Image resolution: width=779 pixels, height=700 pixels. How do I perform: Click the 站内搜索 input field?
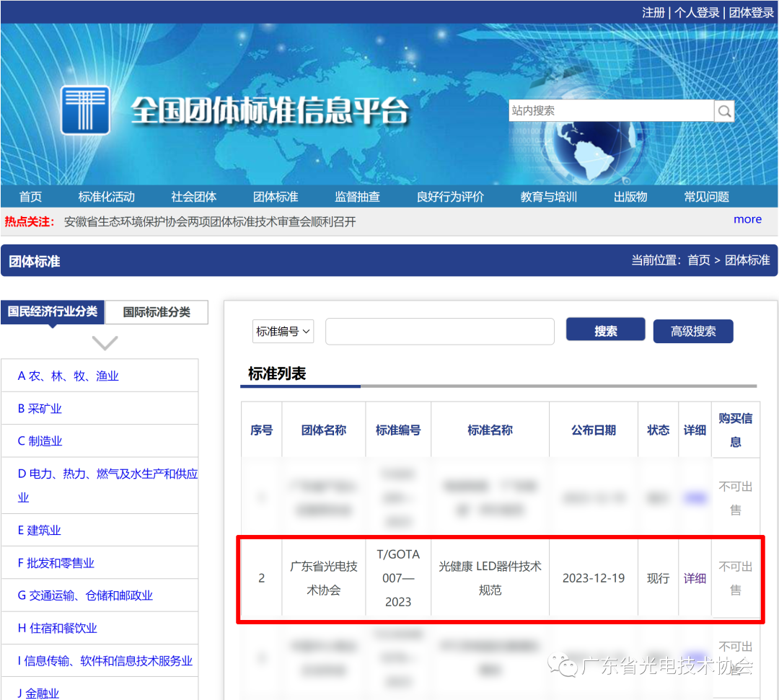(x=611, y=111)
